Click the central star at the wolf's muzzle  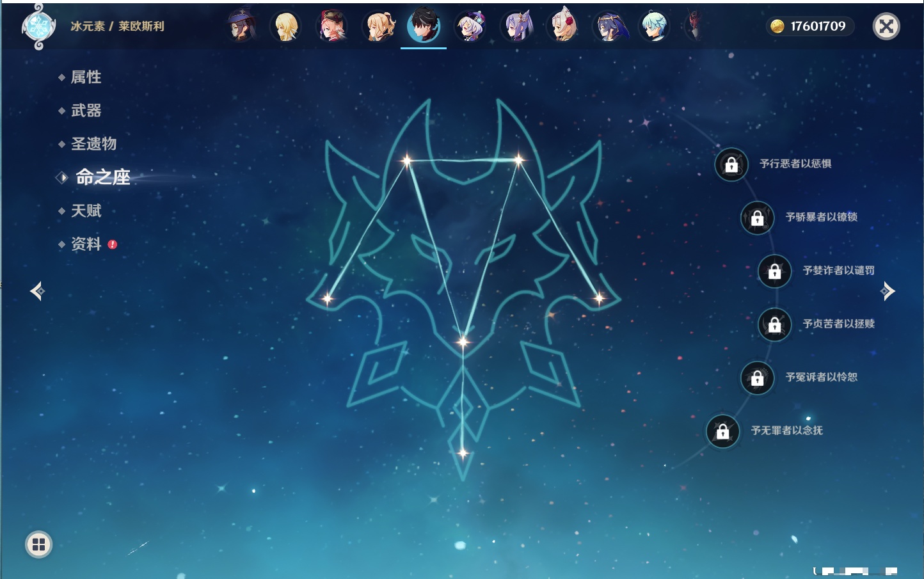coord(463,342)
